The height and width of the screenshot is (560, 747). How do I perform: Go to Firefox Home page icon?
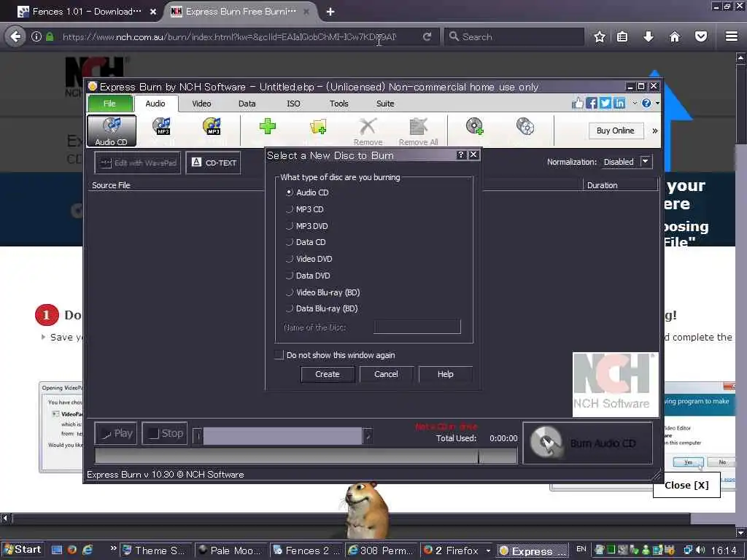coord(675,36)
